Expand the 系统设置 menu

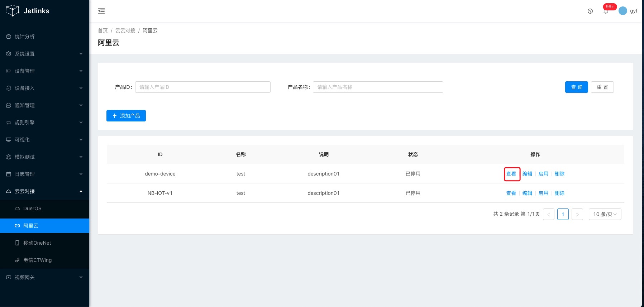(44, 54)
